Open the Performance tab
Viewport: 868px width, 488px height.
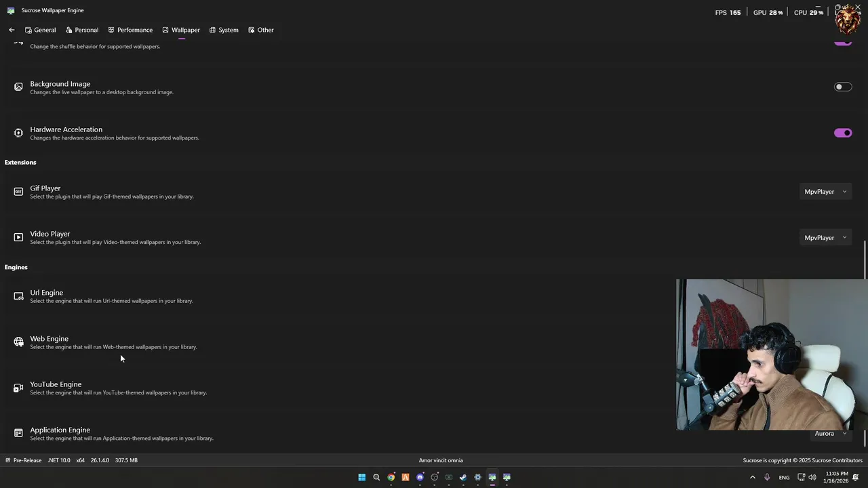(x=130, y=30)
